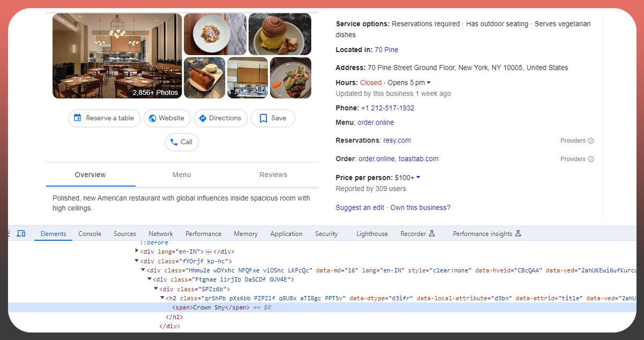Viewport: 644px width, 340px height.
Task: Collapse the h2 title element node
Action: tap(162, 298)
